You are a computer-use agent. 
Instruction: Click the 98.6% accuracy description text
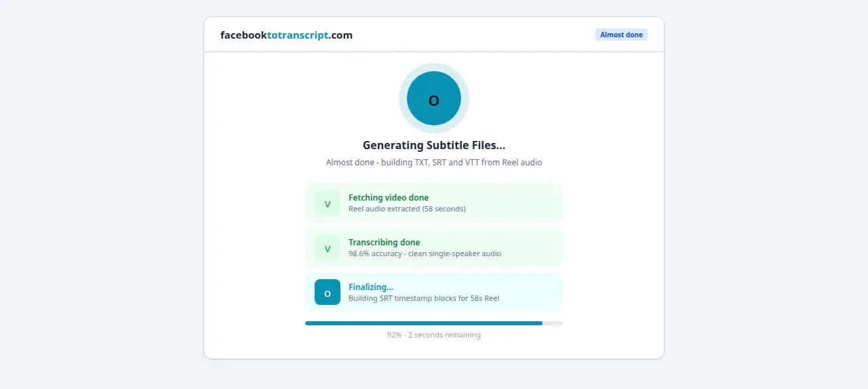coord(425,253)
